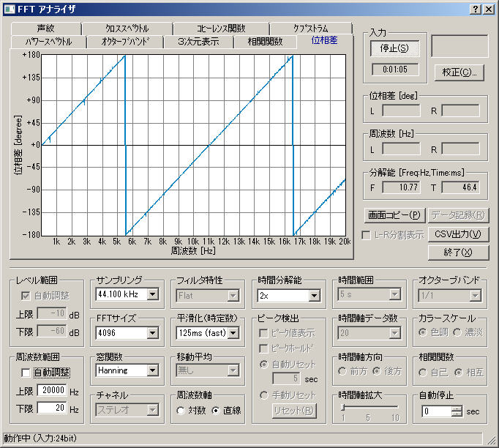Open calibration with 校正(C)... button
The height and width of the screenshot is (448, 499).
[459, 72]
